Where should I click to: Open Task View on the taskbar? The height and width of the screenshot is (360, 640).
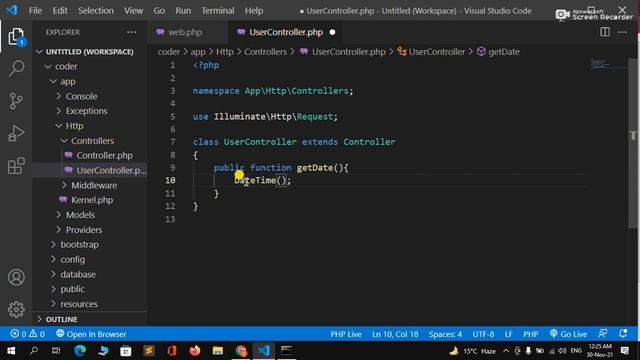[56, 351]
